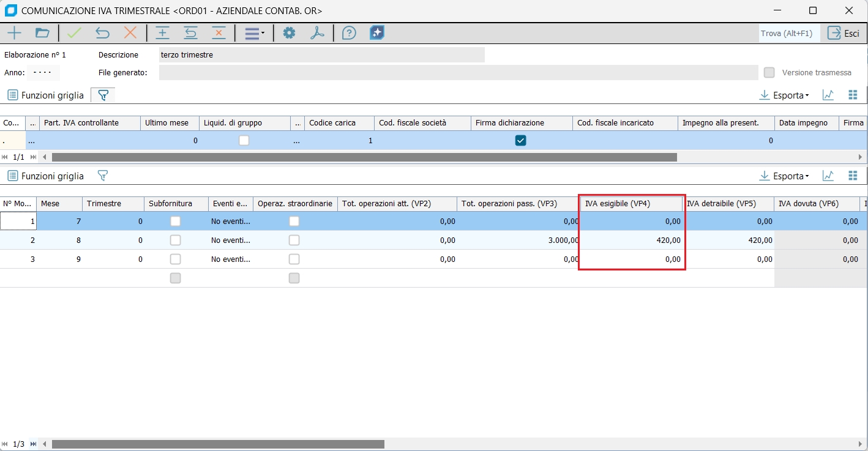The height and width of the screenshot is (451, 868).
Task: Open the folder icon in the toolbar
Action: click(x=42, y=33)
